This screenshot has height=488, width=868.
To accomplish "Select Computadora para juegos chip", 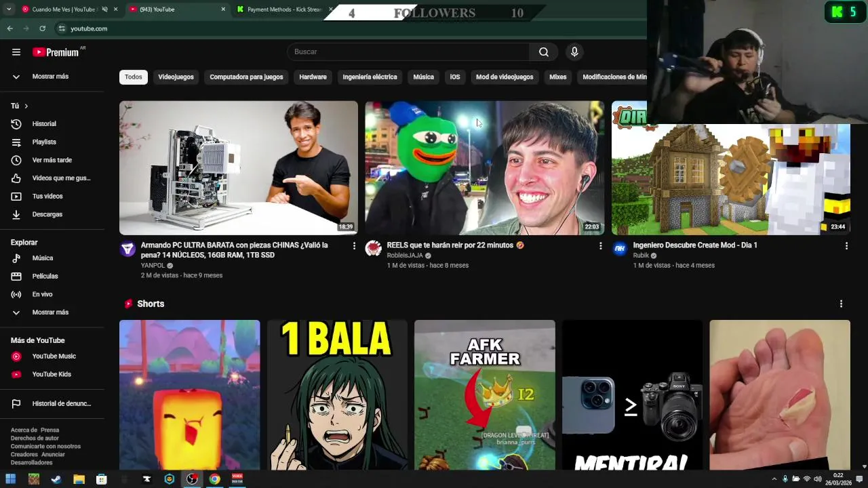I will click(246, 77).
